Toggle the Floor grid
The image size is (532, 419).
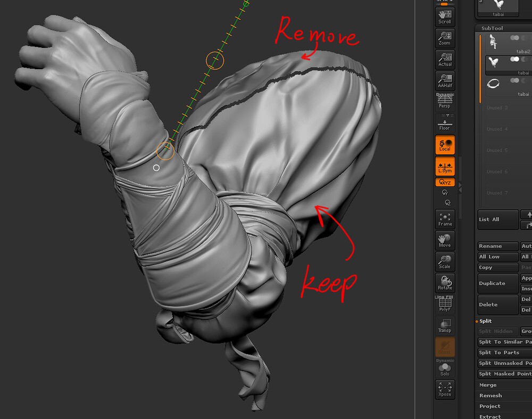(x=445, y=123)
